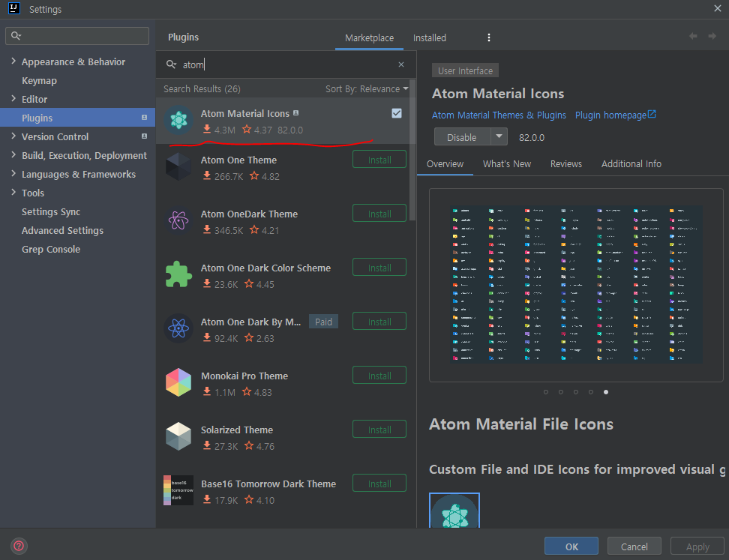The height and width of the screenshot is (560, 729).
Task: Click the Disable plugin button
Action: pyautogui.click(x=462, y=137)
